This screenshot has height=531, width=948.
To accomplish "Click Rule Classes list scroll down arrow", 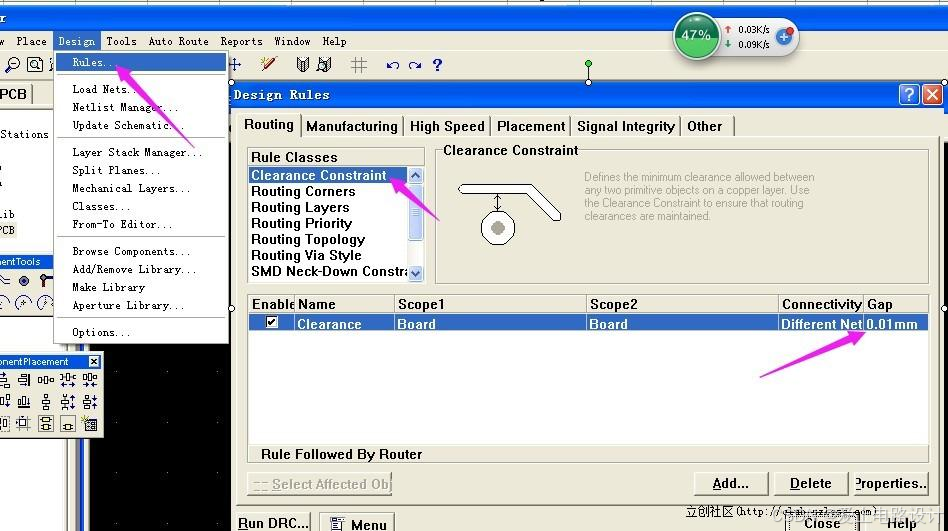I will click(415, 273).
